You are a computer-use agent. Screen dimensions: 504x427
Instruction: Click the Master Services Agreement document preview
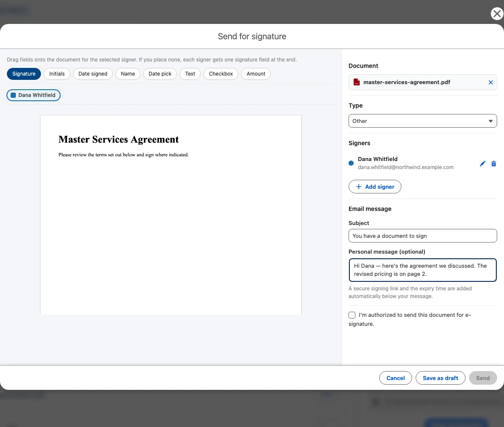point(171,215)
